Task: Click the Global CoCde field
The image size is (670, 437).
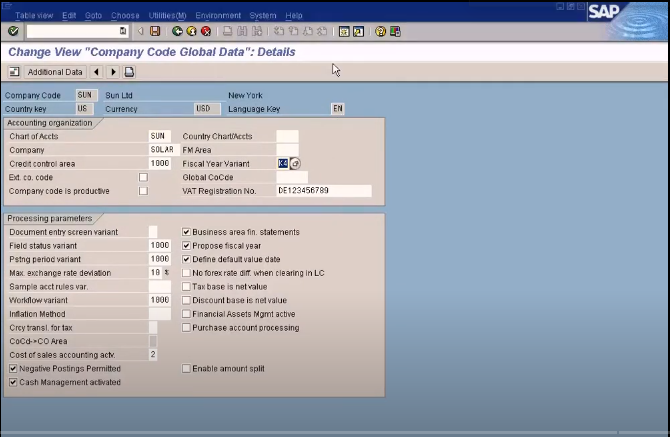Action: [292, 177]
